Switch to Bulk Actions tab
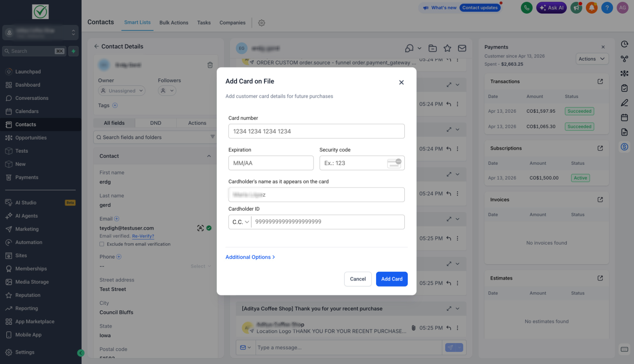Image resolution: width=634 pixels, height=364 pixels. point(174,23)
